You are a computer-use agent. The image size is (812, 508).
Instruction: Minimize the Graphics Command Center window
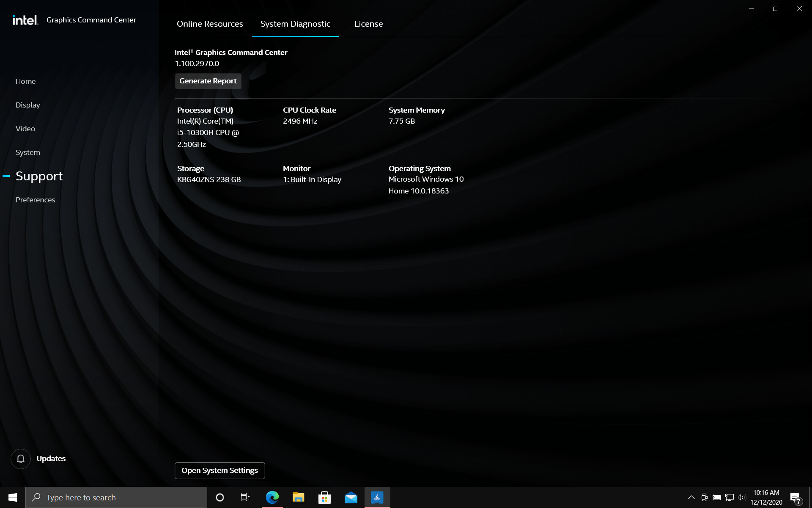(752, 8)
